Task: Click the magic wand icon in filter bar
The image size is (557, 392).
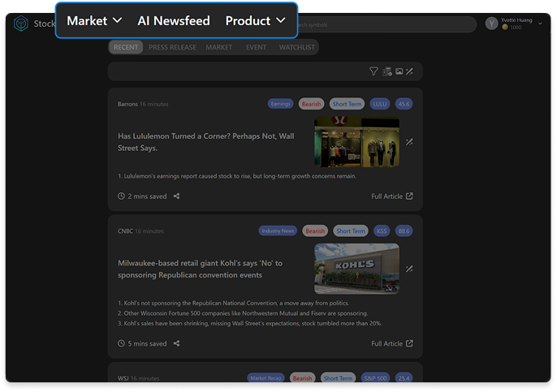Action: pyautogui.click(x=409, y=71)
